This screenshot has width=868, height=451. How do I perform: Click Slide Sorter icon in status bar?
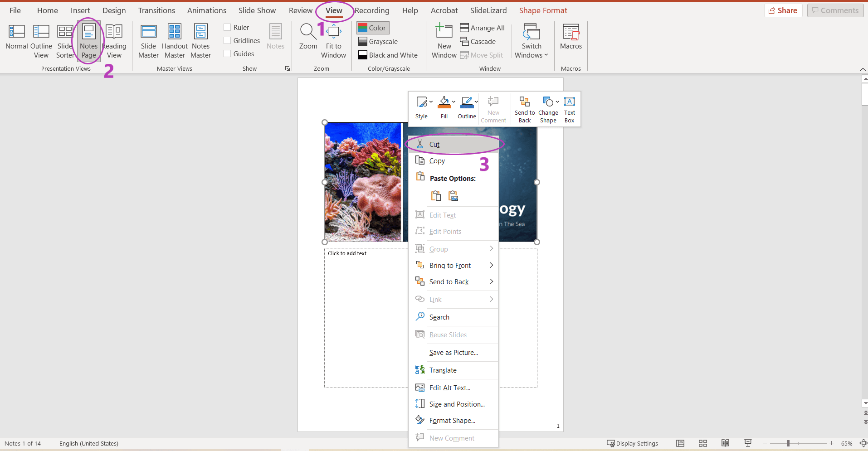tap(703, 443)
